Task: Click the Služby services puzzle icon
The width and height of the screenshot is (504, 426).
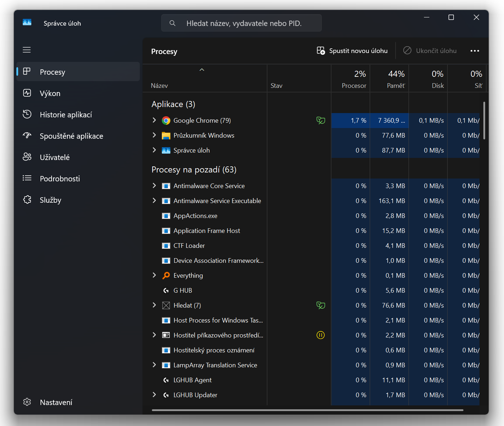Action: tap(27, 200)
